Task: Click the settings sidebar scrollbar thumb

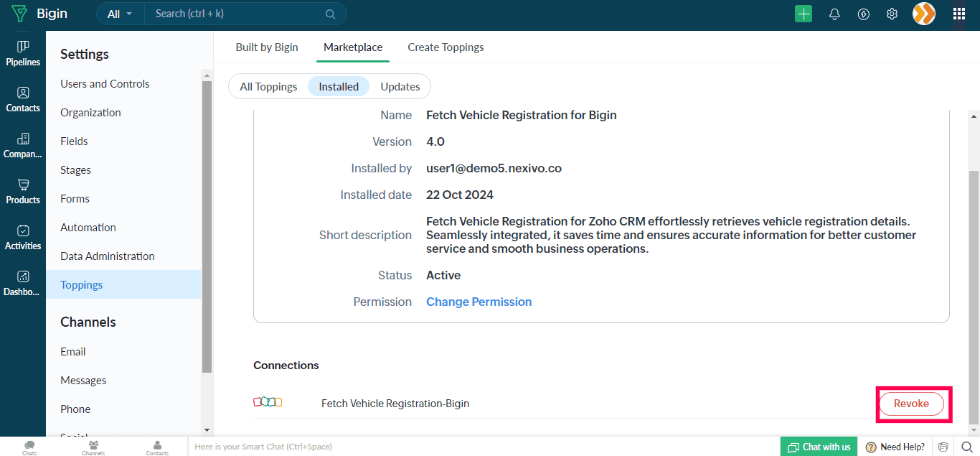Action: point(207,227)
